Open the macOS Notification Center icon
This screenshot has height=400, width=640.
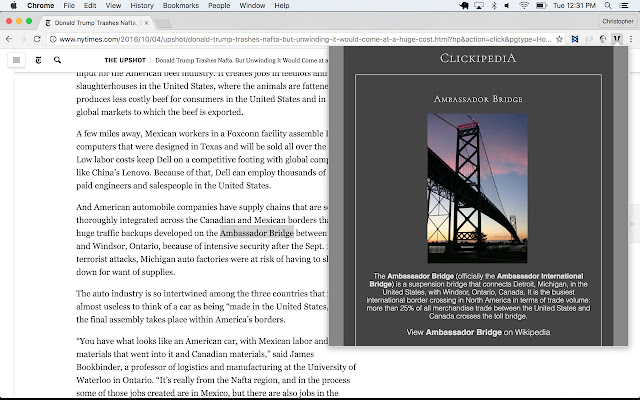click(x=626, y=6)
